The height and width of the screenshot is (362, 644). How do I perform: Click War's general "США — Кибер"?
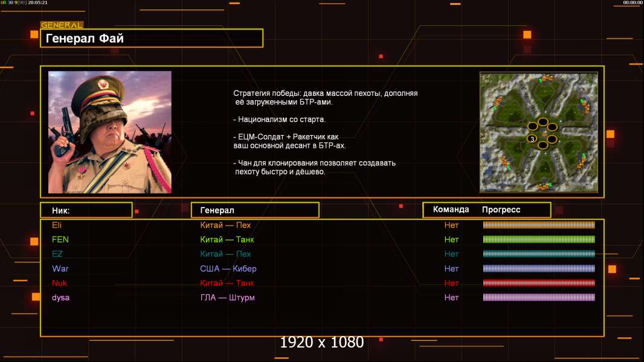pyautogui.click(x=228, y=268)
